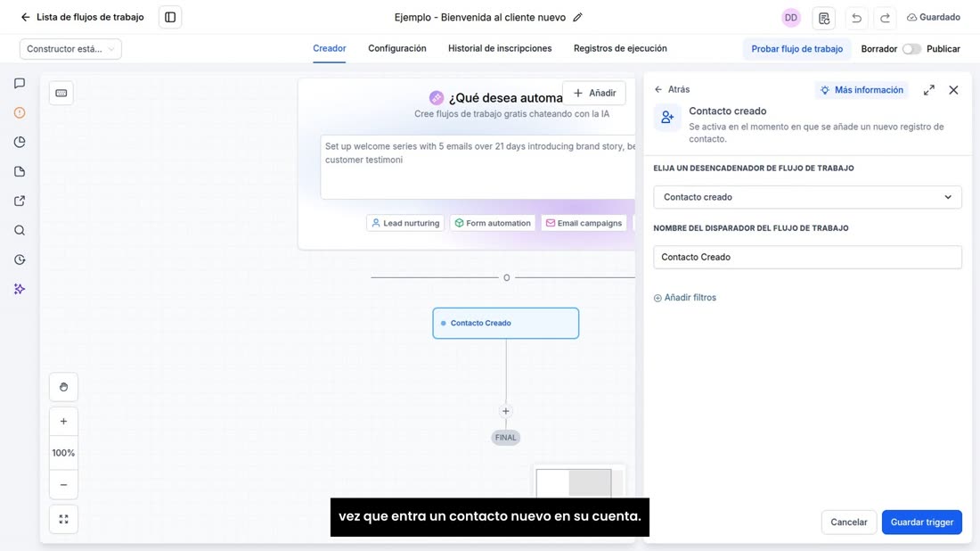Go back to Lista de flujos de trabajo
Screen dimensions: 980x551
(83, 17)
